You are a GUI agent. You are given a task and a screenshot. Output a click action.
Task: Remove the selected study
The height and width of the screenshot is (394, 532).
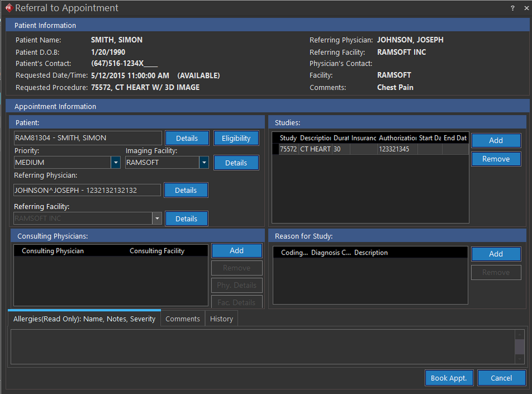pyautogui.click(x=496, y=159)
